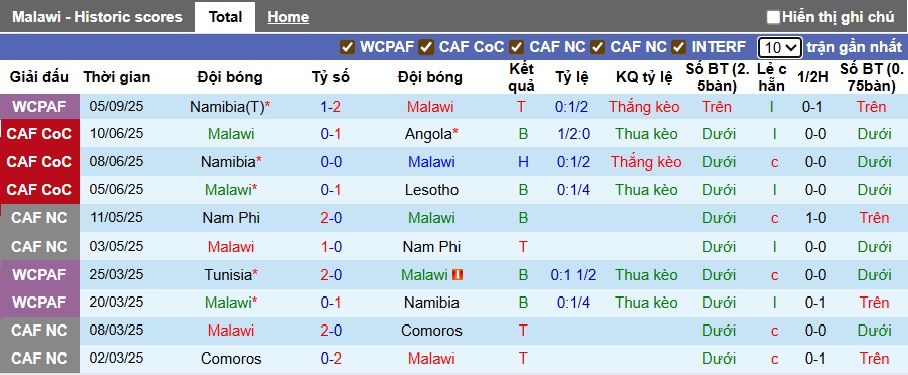Image resolution: width=908 pixels, height=375 pixels.
Task: Click the Tunisia team name
Action: coord(227,275)
